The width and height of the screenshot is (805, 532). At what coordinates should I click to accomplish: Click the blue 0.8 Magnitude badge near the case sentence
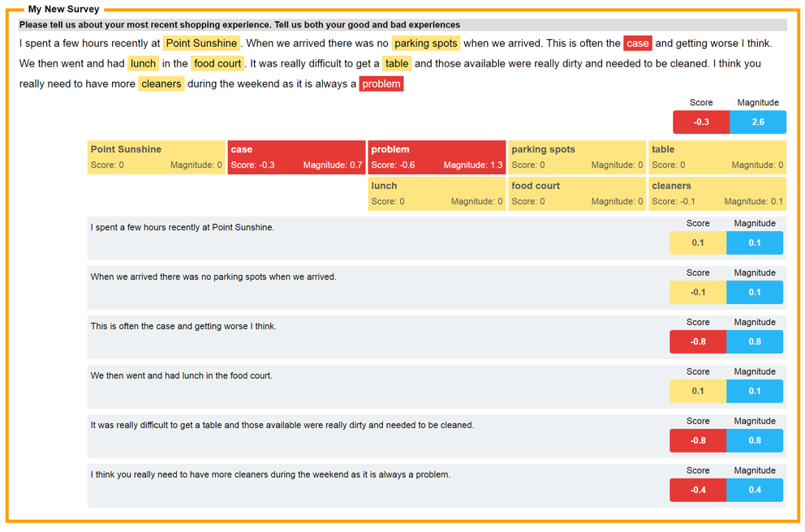pyautogui.click(x=755, y=341)
